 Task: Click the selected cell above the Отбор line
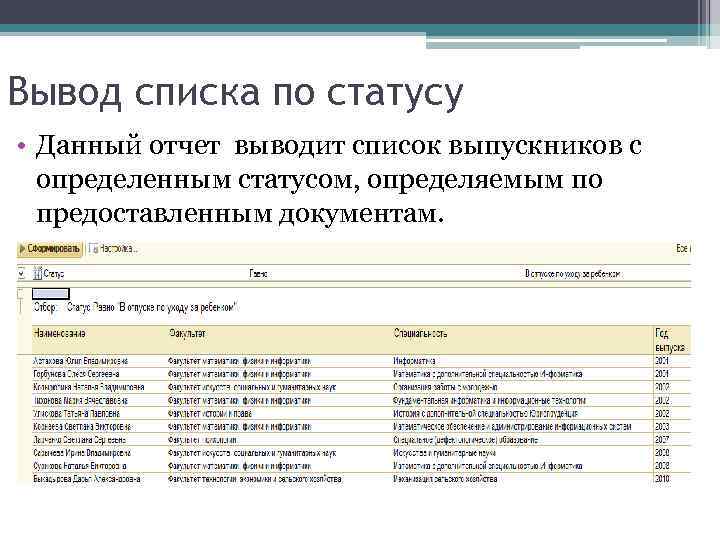click(x=51, y=293)
